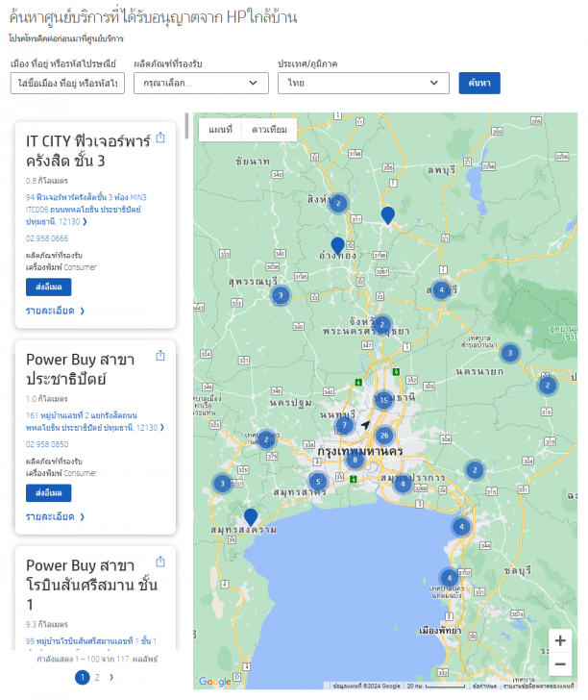Open the cluster marker showing 8

coord(355,460)
